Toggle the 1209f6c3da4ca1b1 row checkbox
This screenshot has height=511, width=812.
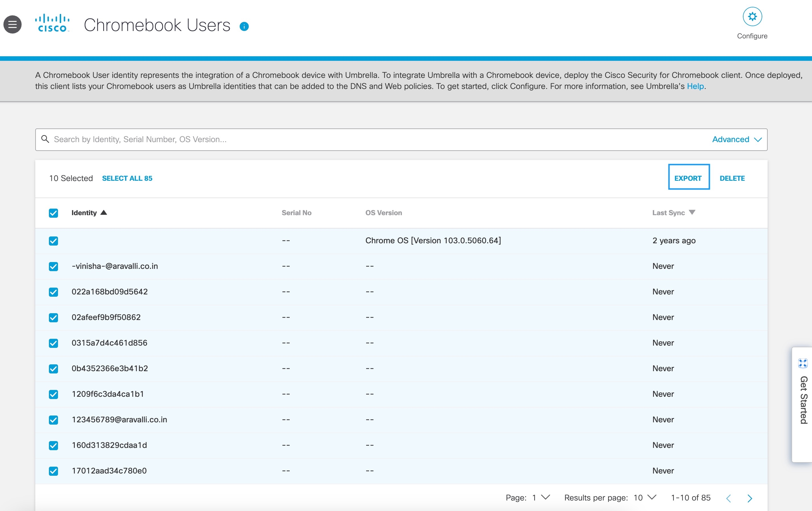pos(53,395)
